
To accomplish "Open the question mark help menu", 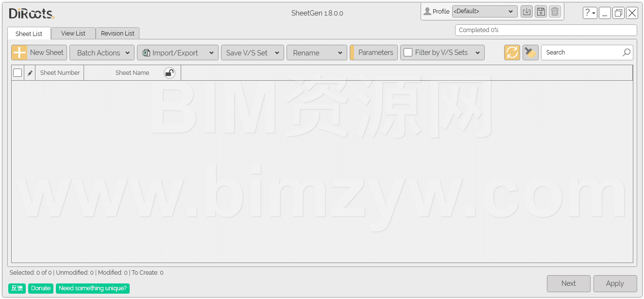I will click(590, 13).
